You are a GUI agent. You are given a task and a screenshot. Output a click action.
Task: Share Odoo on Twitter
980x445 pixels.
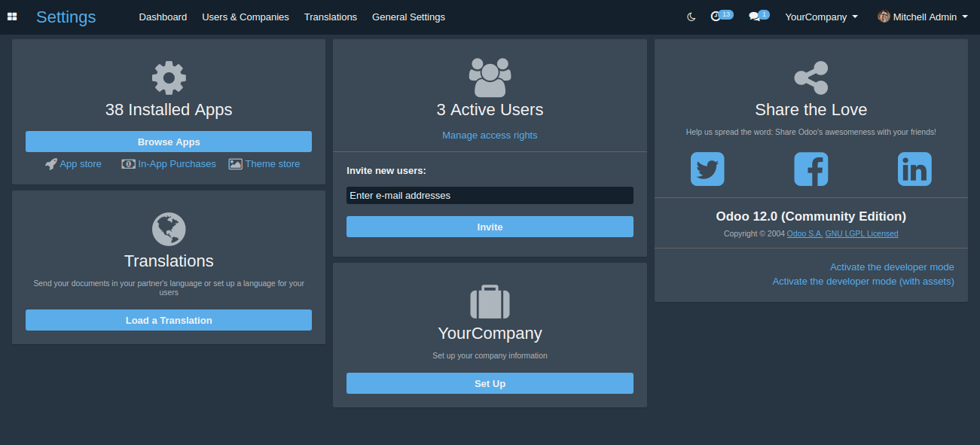coord(707,169)
